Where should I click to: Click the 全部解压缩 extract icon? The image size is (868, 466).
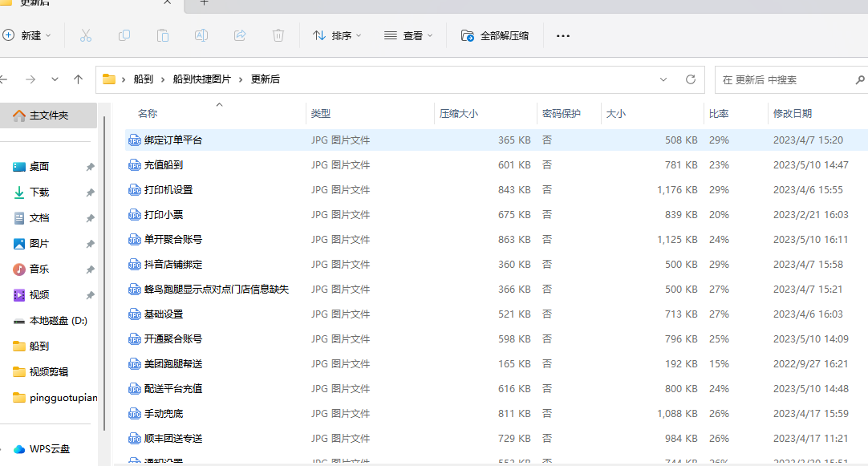pyautogui.click(x=467, y=35)
